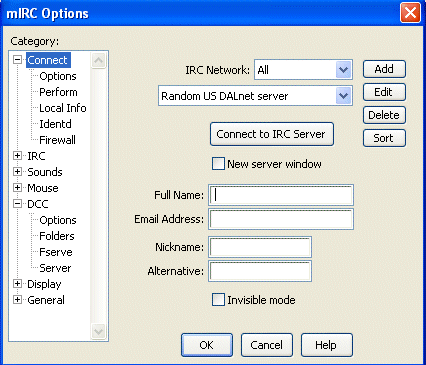
Task: Open the Local Info settings page
Action: point(63,108)
